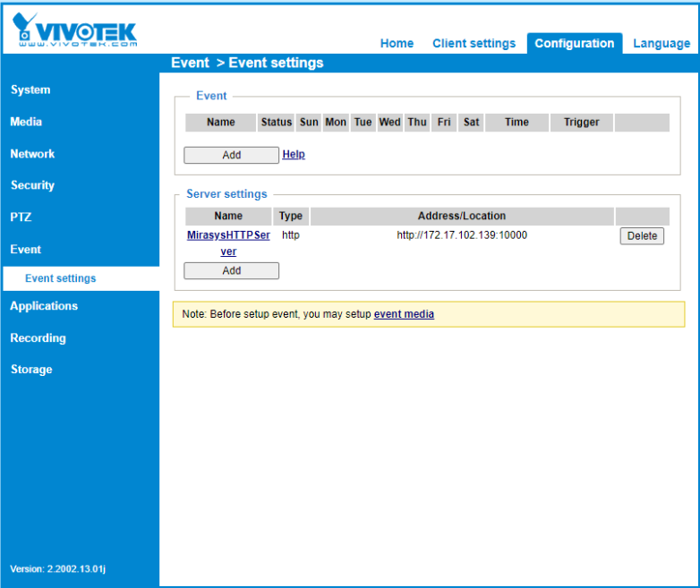Screen dimensions: 700x588
Task: Click the VIVOTEK logo
Action: click(76, 30)
